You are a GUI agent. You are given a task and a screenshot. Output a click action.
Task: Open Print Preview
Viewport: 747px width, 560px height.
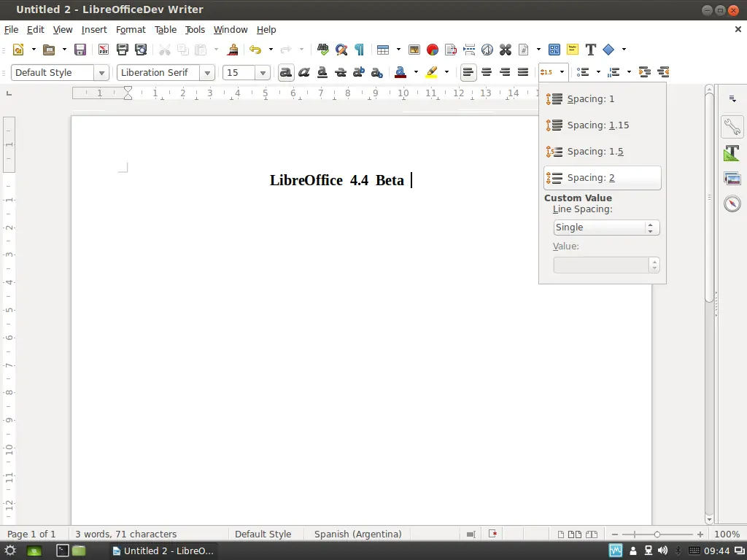tap(141, 50)
